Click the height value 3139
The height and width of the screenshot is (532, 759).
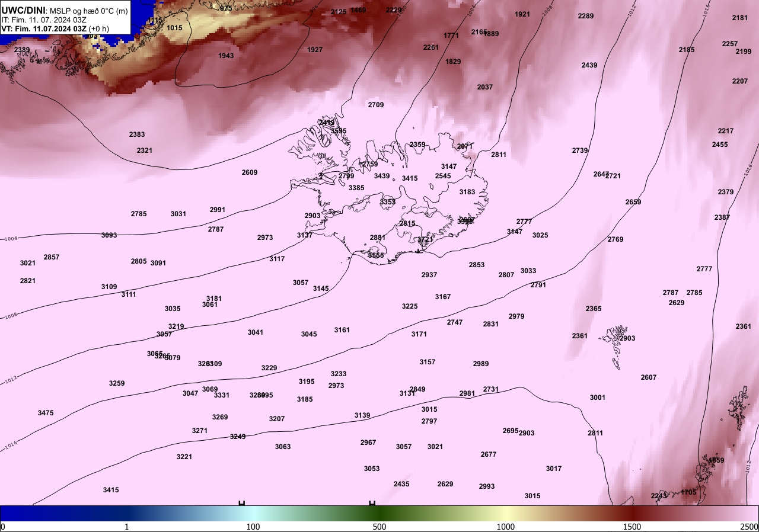pos(362,415)
